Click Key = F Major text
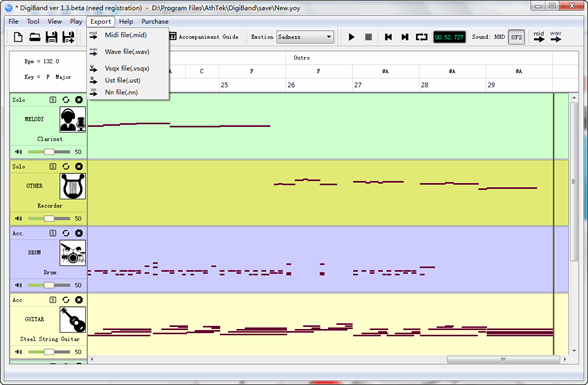 coord(48,77)
